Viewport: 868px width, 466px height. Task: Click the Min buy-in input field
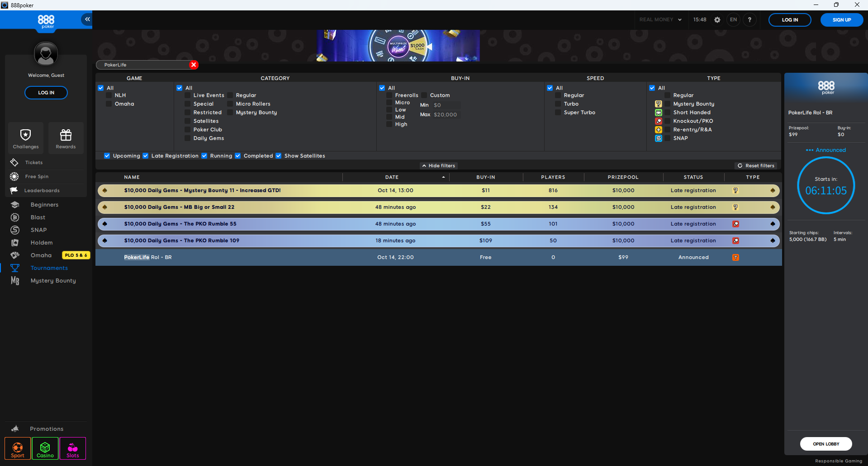click(446, 105)
